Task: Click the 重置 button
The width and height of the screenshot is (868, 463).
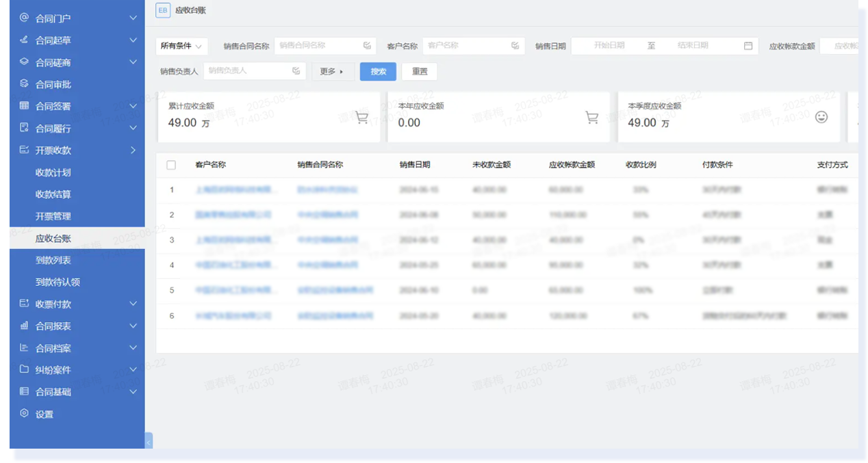Action: coord(420,71)
